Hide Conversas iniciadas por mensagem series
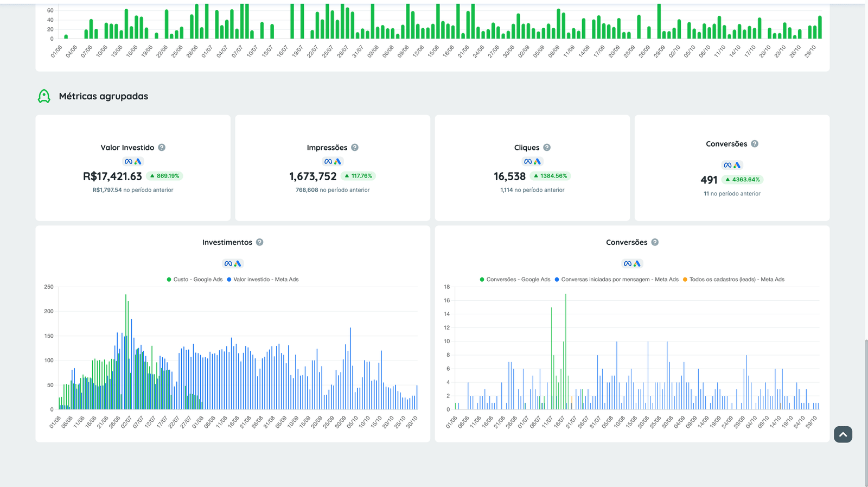 (617, 280)
